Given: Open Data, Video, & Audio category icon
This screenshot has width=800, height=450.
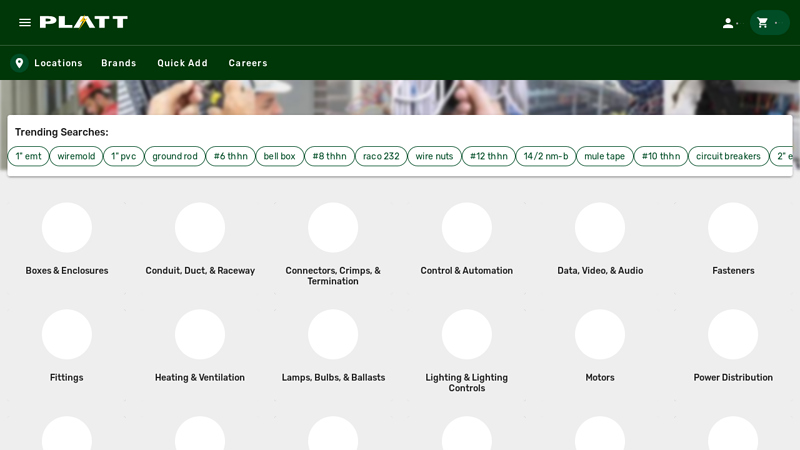Looking at the screenshot, I should point(600,228).
